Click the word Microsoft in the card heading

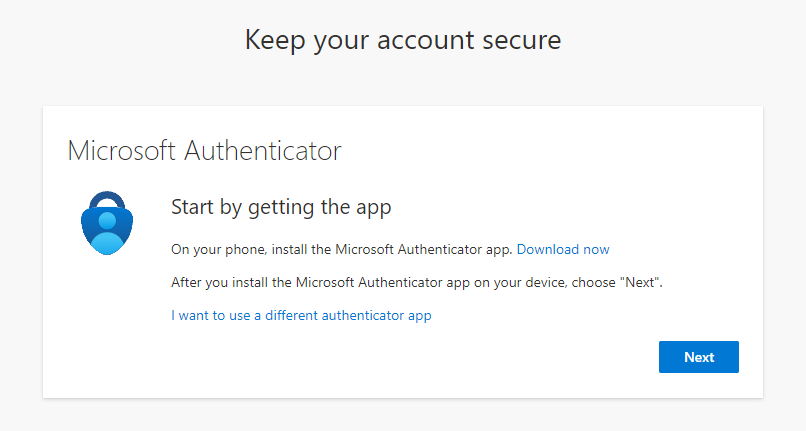tap(122, 151)
